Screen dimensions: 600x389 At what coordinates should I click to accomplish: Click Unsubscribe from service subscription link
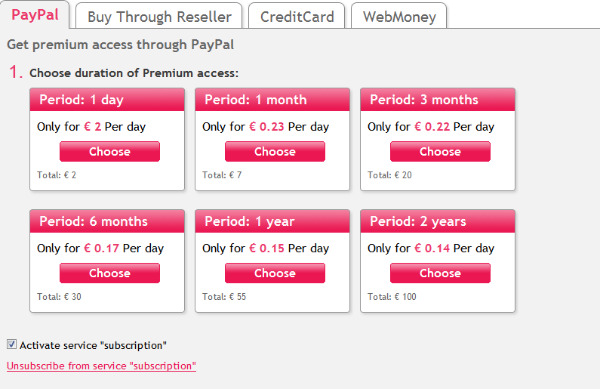pyautogui.click(x=101, y=366)
